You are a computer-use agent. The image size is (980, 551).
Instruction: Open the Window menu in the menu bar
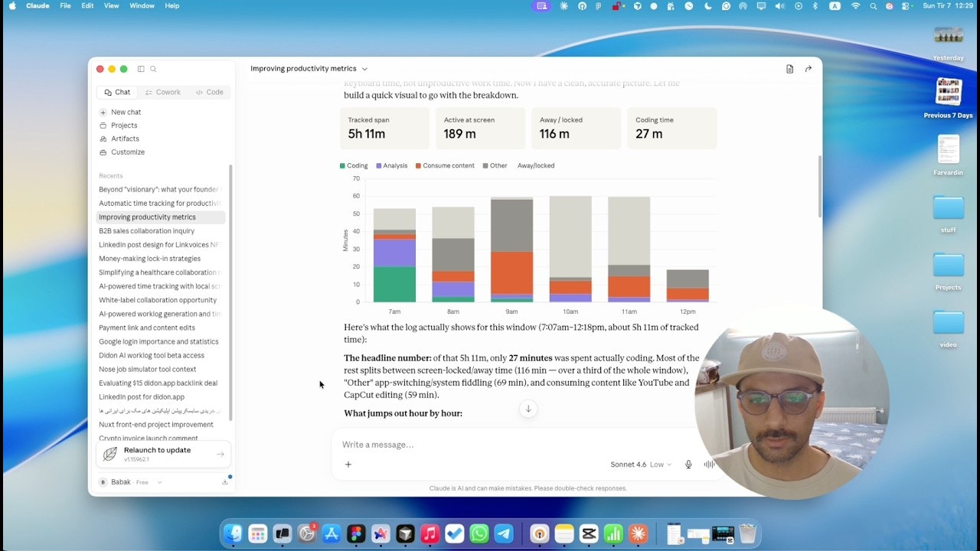pos(142,5)
